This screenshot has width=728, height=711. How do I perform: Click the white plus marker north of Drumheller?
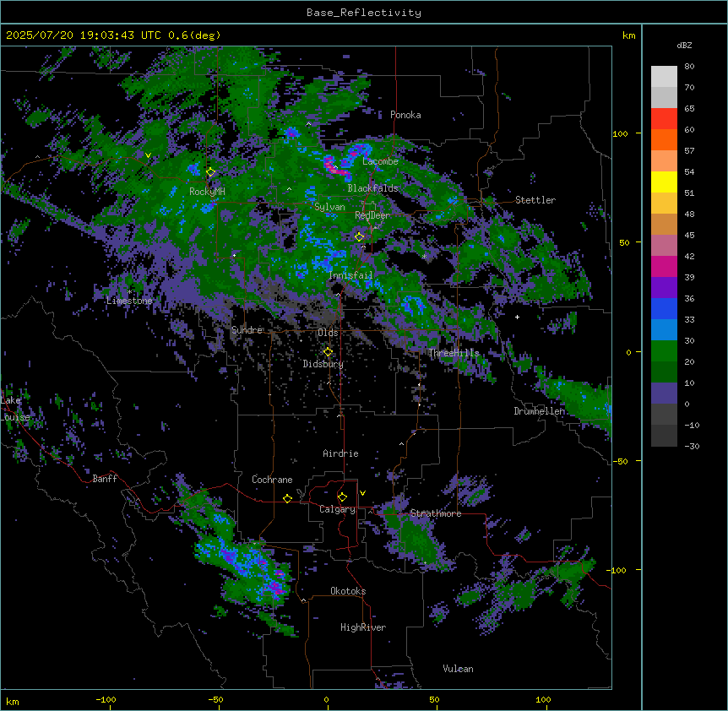click(x=517, y=317)
